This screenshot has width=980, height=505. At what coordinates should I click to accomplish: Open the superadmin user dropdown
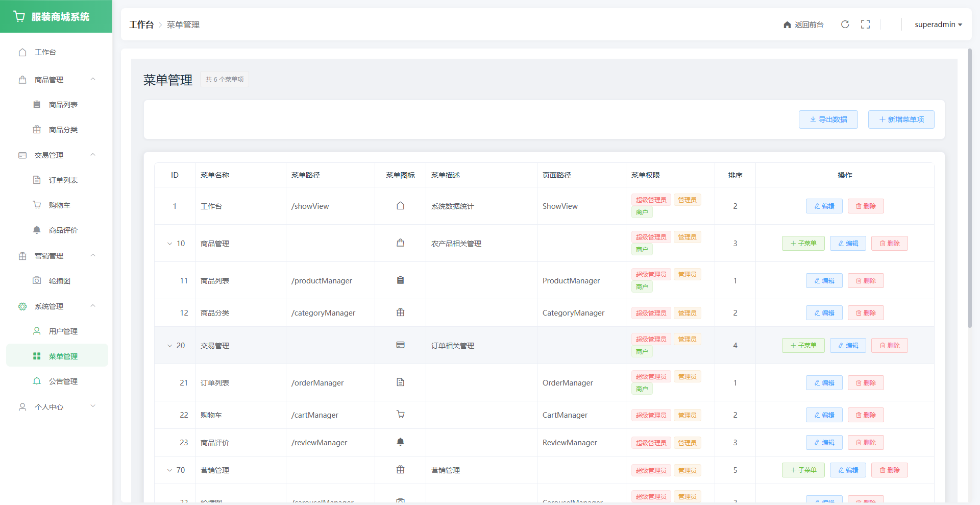coord(938,25)
